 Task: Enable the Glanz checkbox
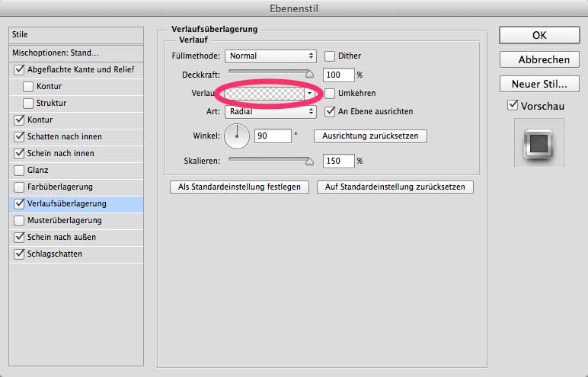[19, 171]
